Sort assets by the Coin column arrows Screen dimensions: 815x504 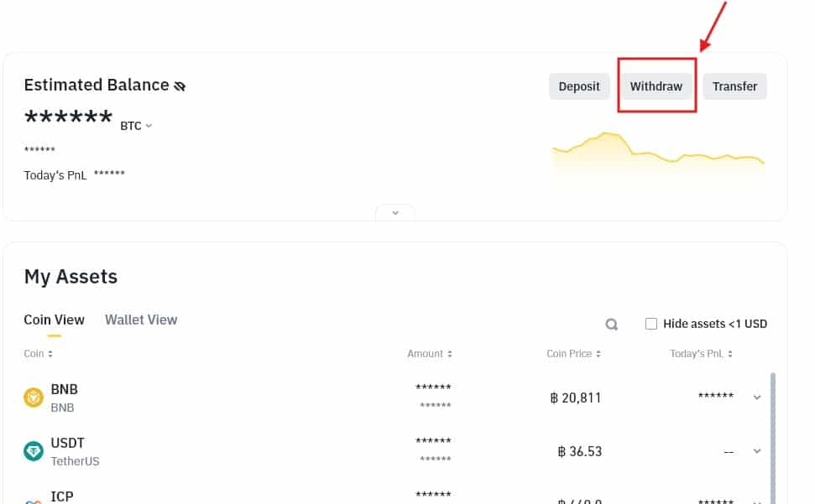pos(50,354)
